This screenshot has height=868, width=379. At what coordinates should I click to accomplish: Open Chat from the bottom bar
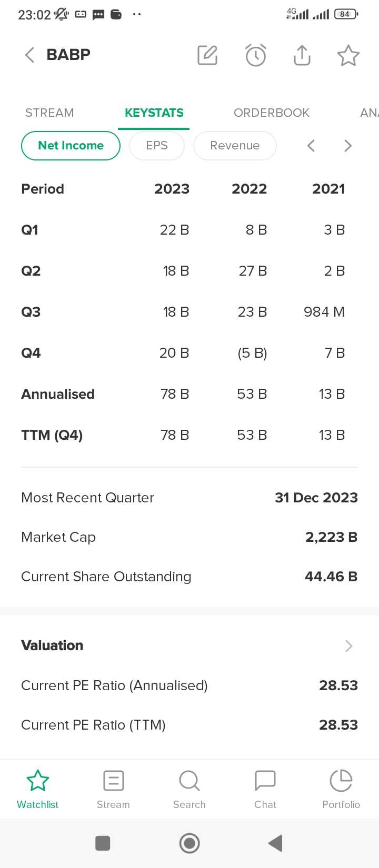tap(265, 788)
